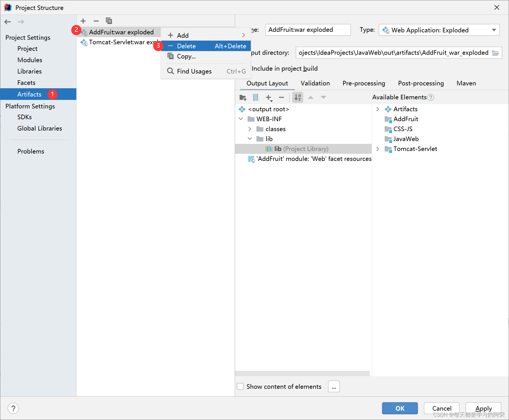The width and height of the screenshot is (509, 420).
Task: Click the OK button
Action: (400, 408)
